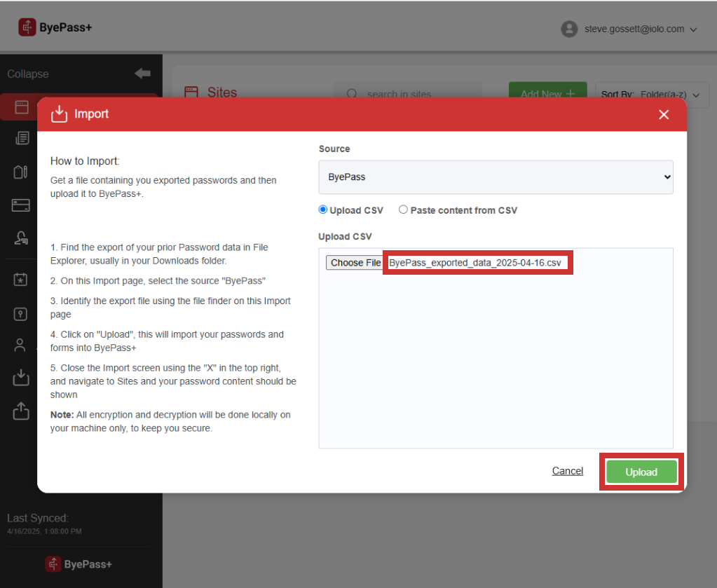Open the Sort By Folder(a-z) dropdown
Image resolution: width=717 pixels, height=588 pixels.
coord(652,95)
